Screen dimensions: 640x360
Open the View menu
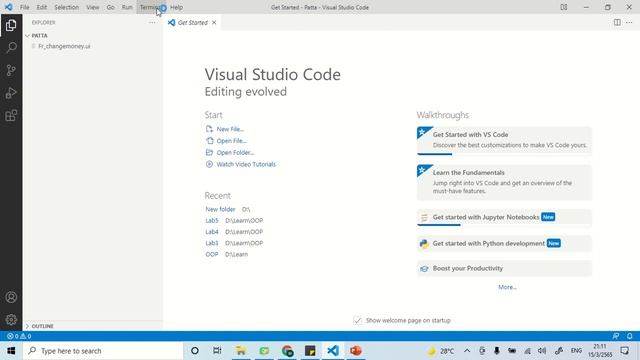(x=93, y=7)
